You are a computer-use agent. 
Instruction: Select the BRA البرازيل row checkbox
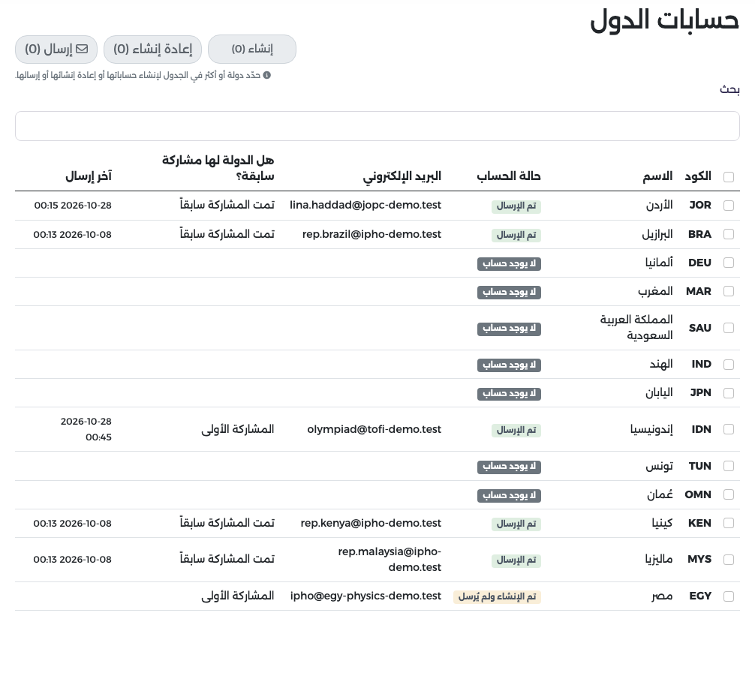click(729, 234)
